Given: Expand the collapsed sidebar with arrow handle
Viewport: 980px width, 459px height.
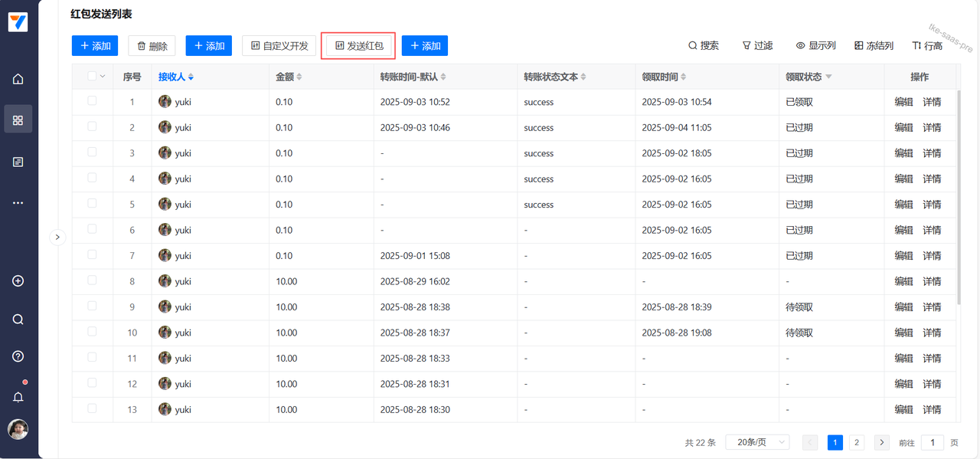Looking at the screenshot, I should (57, 238).
